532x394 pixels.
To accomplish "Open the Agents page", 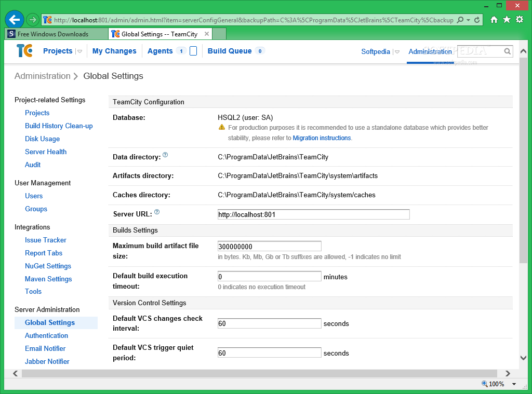I will [160, 51].
